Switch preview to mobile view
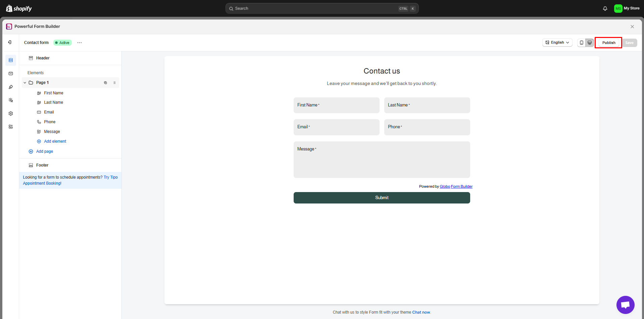 (x=582, y=43)
